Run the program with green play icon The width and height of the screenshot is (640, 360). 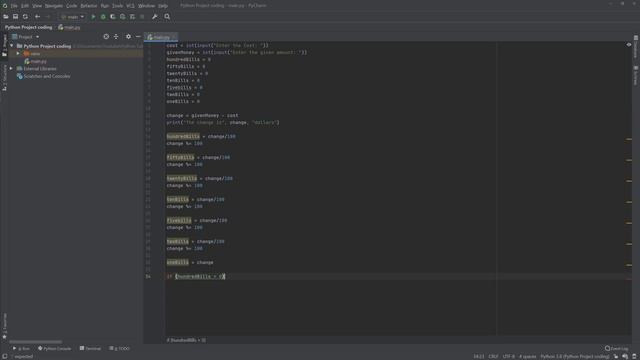coord(93,17)
